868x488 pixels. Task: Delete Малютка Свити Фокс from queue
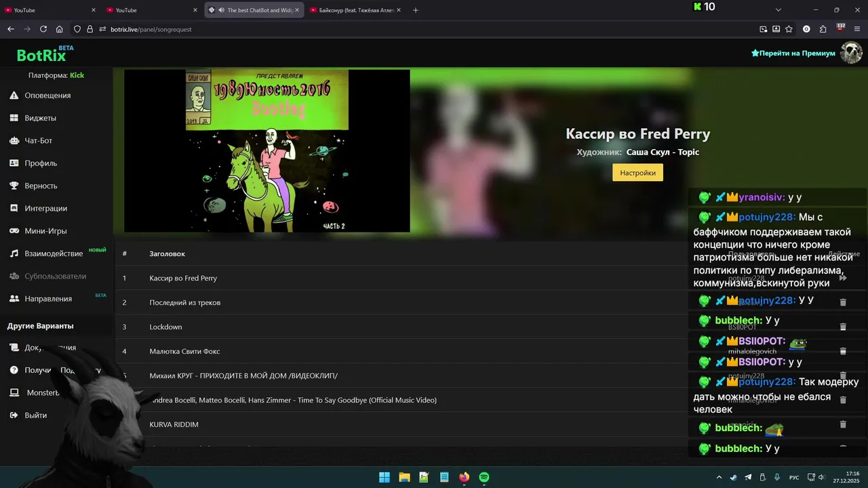coord(843,351)
